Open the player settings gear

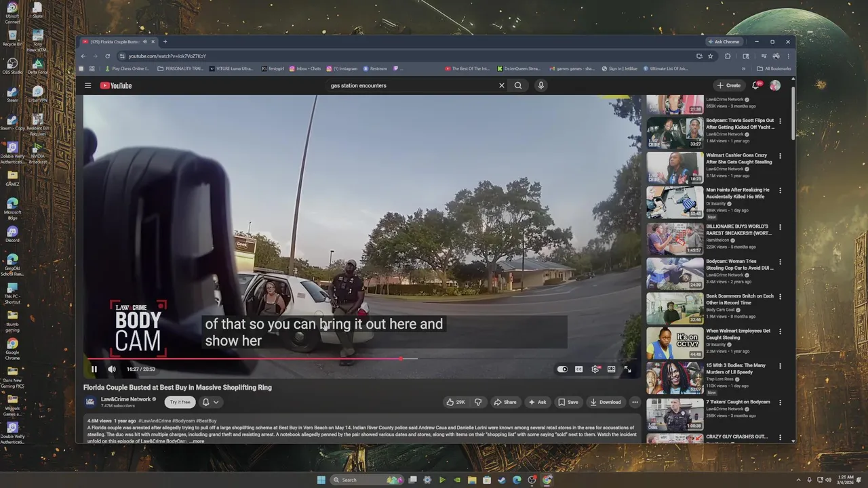(x=595, y=369)
